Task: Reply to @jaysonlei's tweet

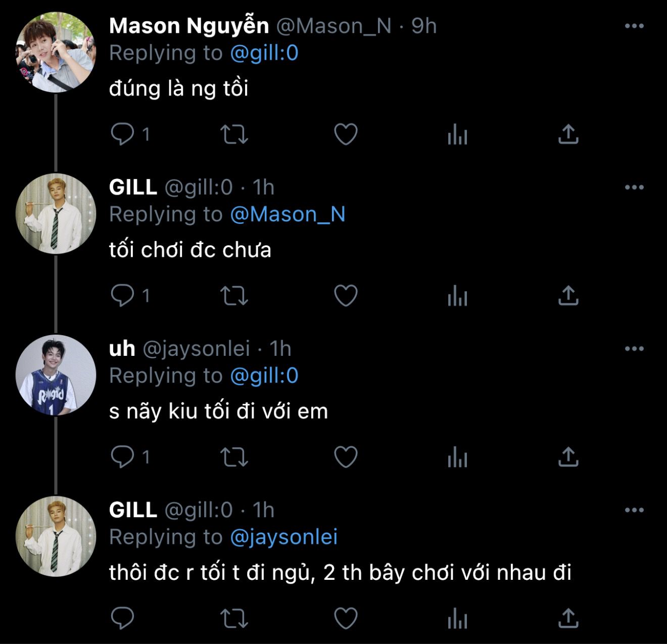Action: point(122,457)
